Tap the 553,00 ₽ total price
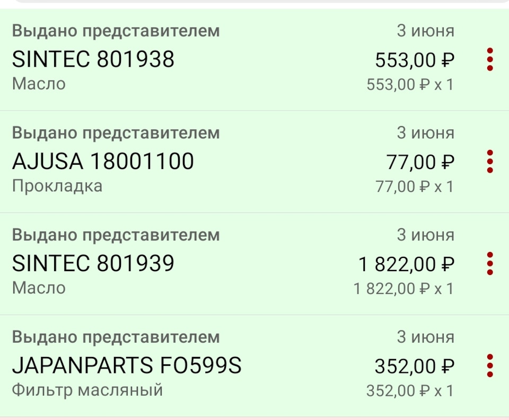Screen dimensions: 509x420 [415, 60]
